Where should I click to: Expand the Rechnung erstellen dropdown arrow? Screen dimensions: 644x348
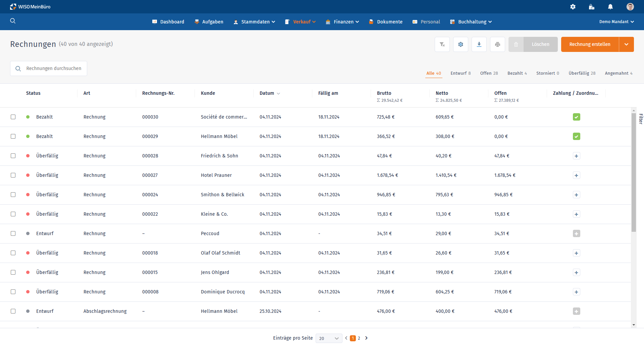pos(626,44)
